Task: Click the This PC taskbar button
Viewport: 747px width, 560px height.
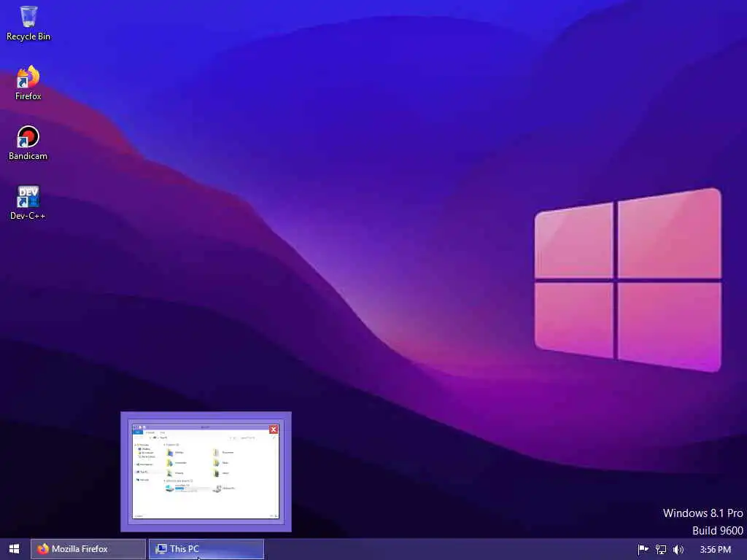Action: click(x=206, y=549)
